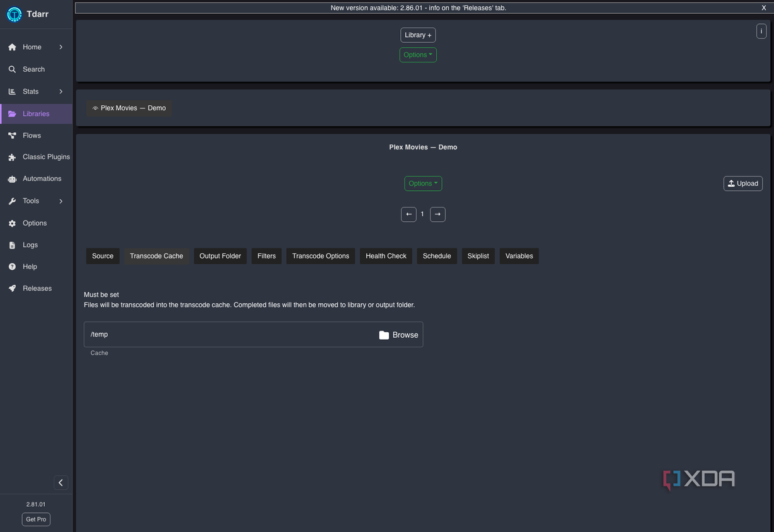Open the Transcode Options tab
Viewport: 774px width, 532px height.
[x=321, y=256]
